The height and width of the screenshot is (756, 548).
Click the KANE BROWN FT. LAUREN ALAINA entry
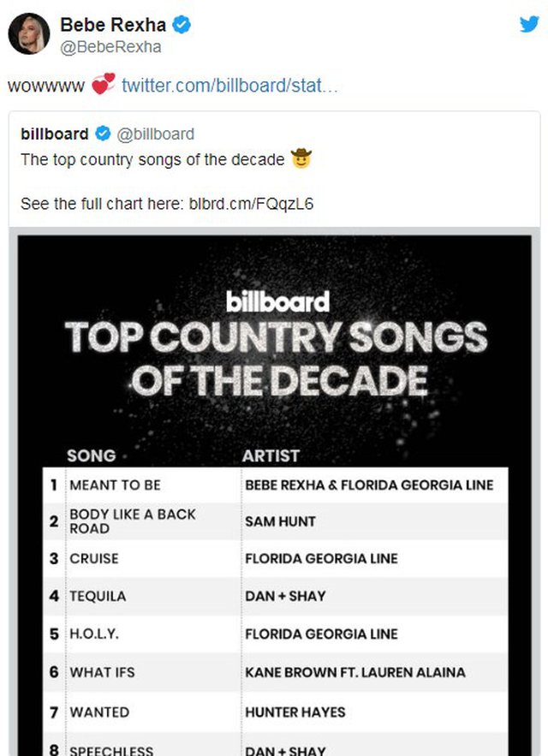(355, 672)
